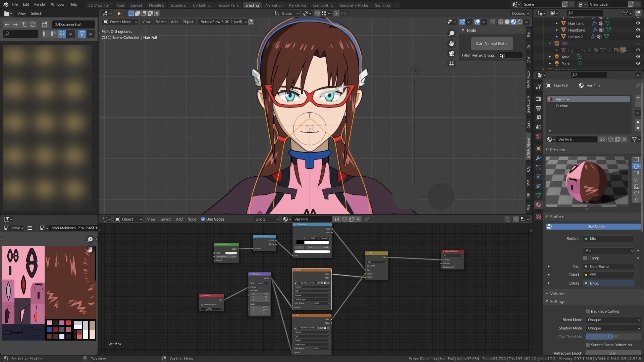The height and width of the screenshot is (362, 644).
Task: Hide Hair band in outliner viewport
Action: click(638, 23)
